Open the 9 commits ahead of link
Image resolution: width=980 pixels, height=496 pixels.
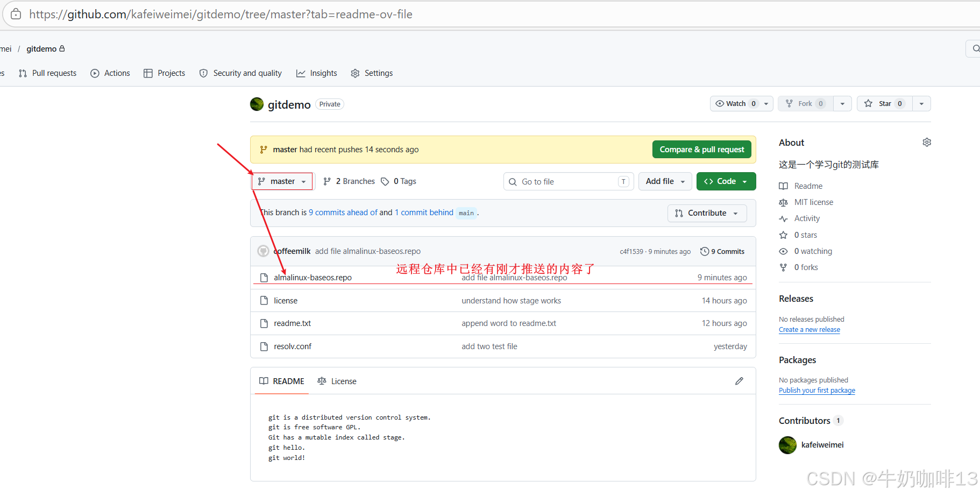coord(343,212)
